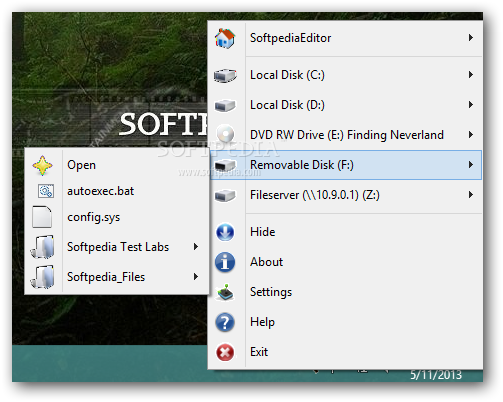Expand the Removable Disk (F:) submenu arrow
Screen dimensions: 503x402
[471, 165]
